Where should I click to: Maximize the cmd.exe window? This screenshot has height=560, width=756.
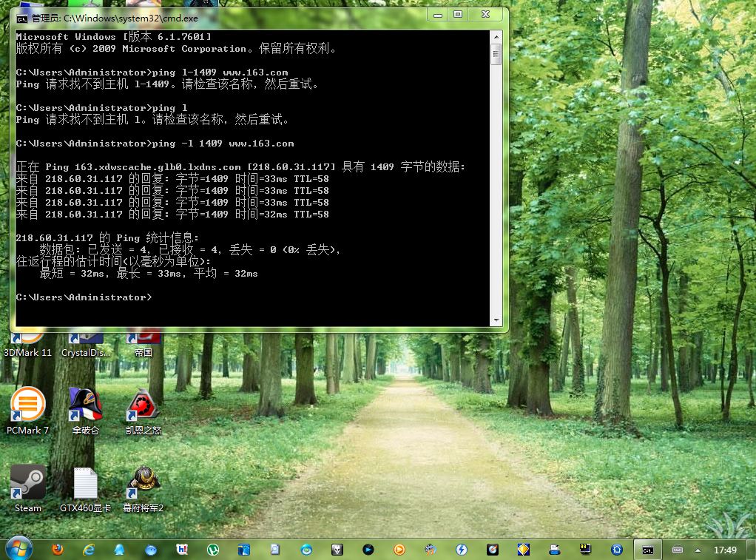pyautogui.click(x=458, y=15)
